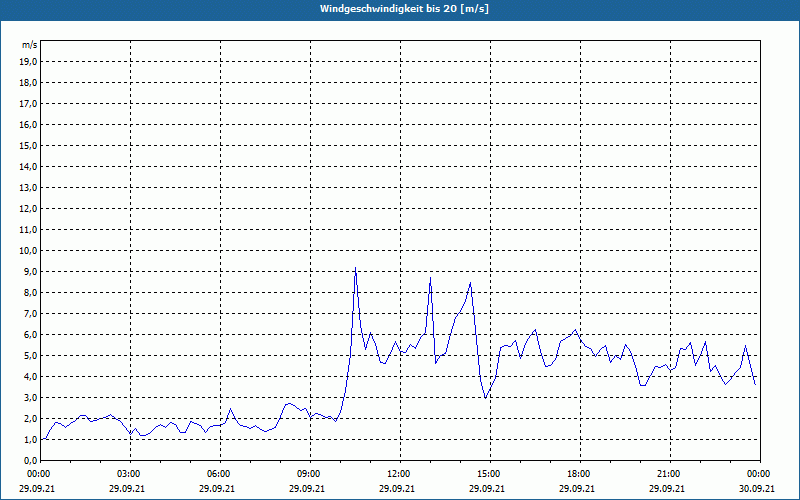Screen dimensions: 800x500
Task: Click the '00:00' label above 30.09.21
Action: 759,474
